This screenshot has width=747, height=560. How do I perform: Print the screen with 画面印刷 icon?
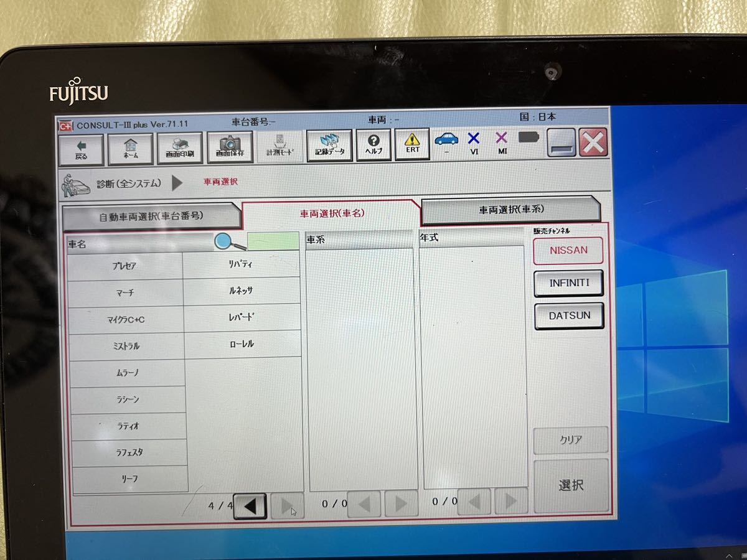point(179,148)
